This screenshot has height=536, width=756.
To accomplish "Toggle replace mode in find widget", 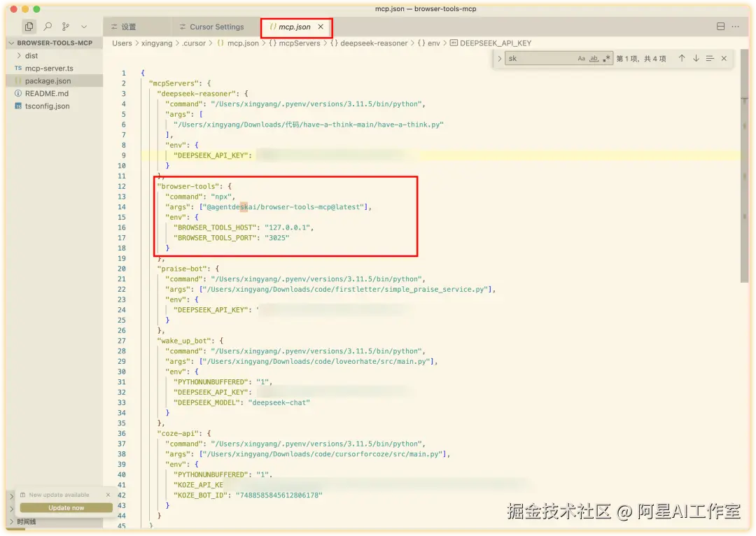I will 500,58.
